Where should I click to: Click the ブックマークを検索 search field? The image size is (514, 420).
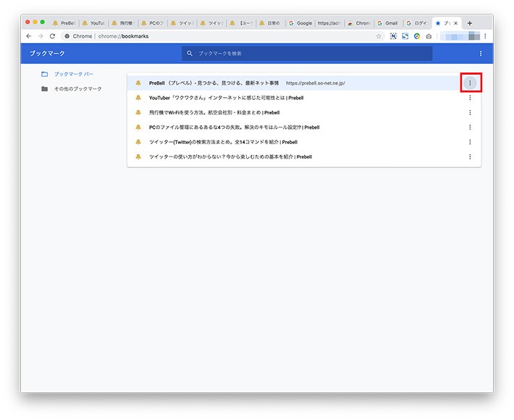(307, 54)
